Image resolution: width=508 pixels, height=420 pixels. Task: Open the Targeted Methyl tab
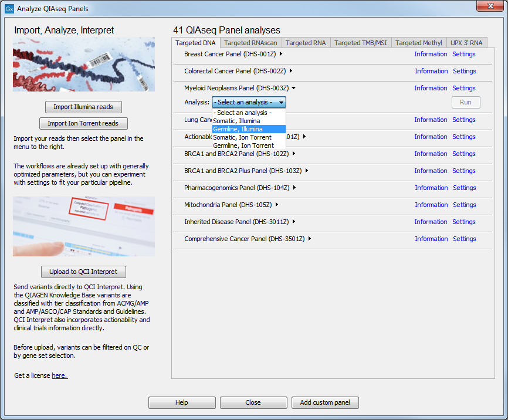(419, 43)
